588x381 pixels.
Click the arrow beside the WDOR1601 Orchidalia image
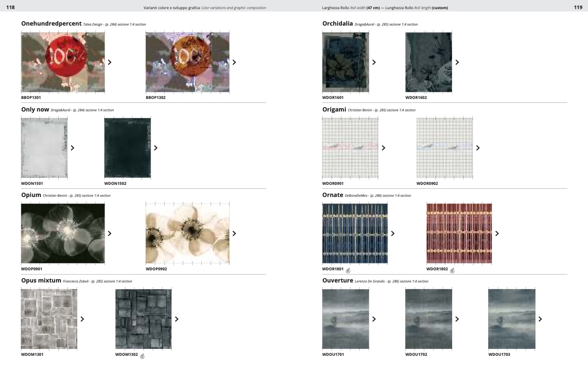pos(374,62)
